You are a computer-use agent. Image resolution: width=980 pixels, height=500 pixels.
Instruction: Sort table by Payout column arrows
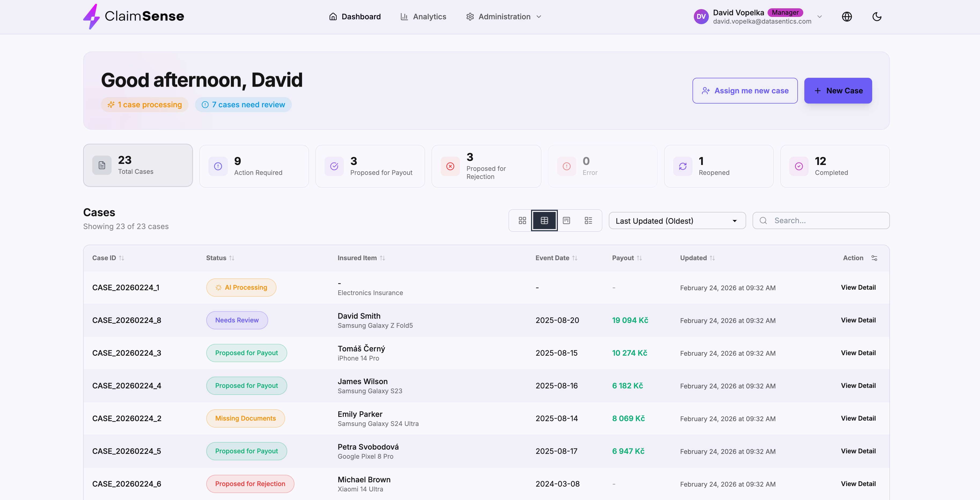tap(639, 258)
